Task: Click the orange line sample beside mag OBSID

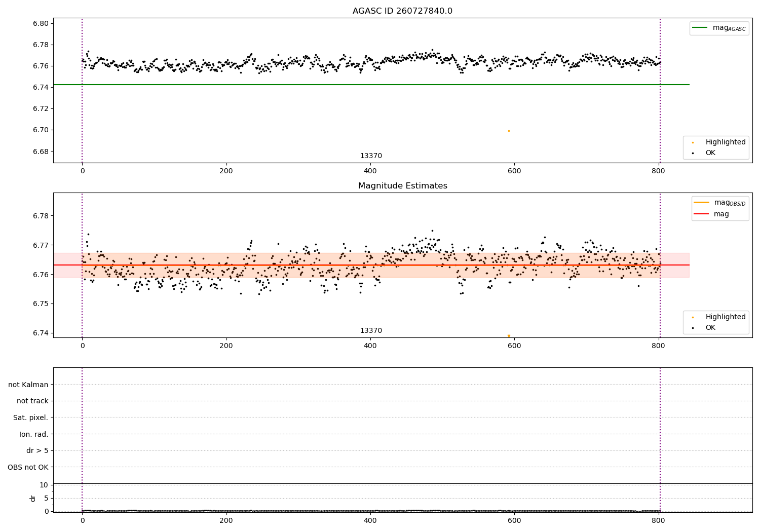Action: (702, 203)
